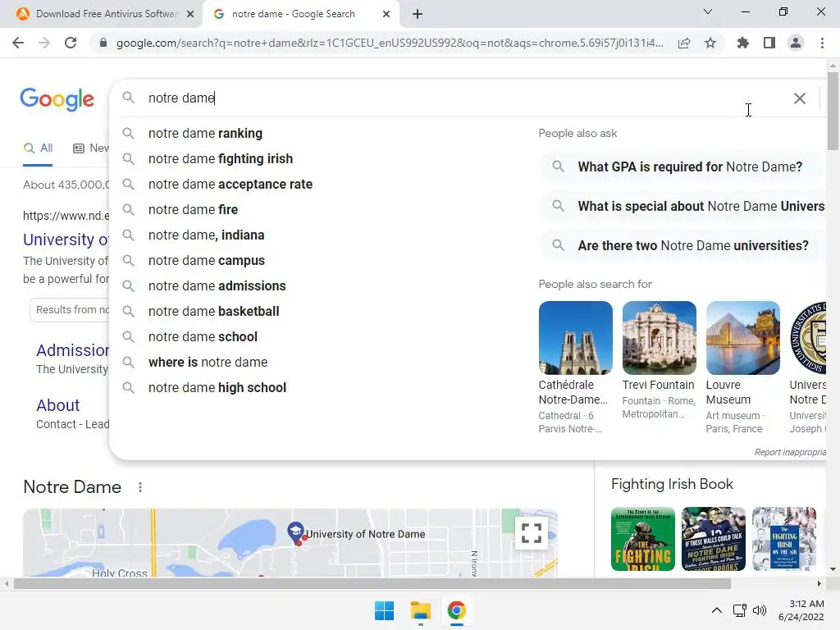Toggle the browser side panel icon
Image resolution: width=840 pixels, height=630 pixels.
point(769,43)
